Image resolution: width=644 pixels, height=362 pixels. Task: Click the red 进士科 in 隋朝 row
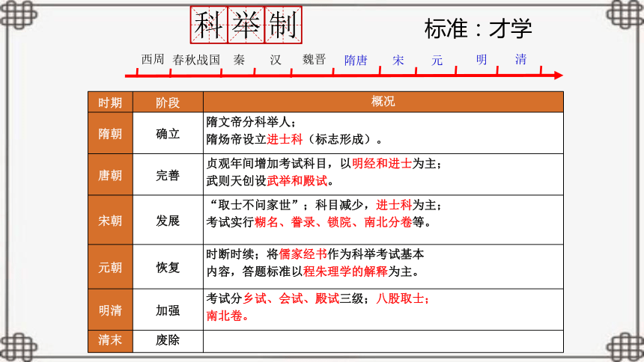click(285, 140)
